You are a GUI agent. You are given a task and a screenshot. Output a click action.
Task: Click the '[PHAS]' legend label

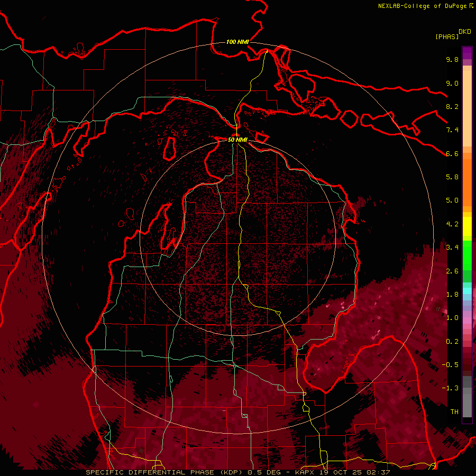(447, 36)
